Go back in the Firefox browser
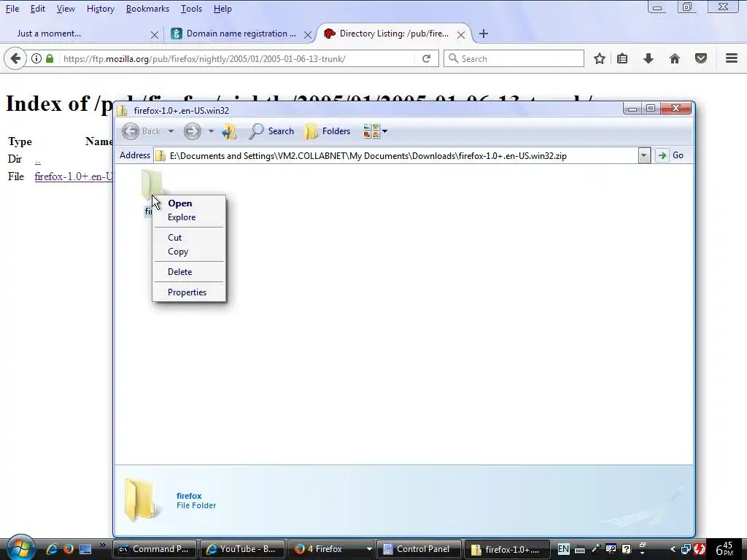The height and width of the screenshot is (560, 747). (x=15, y=58)
